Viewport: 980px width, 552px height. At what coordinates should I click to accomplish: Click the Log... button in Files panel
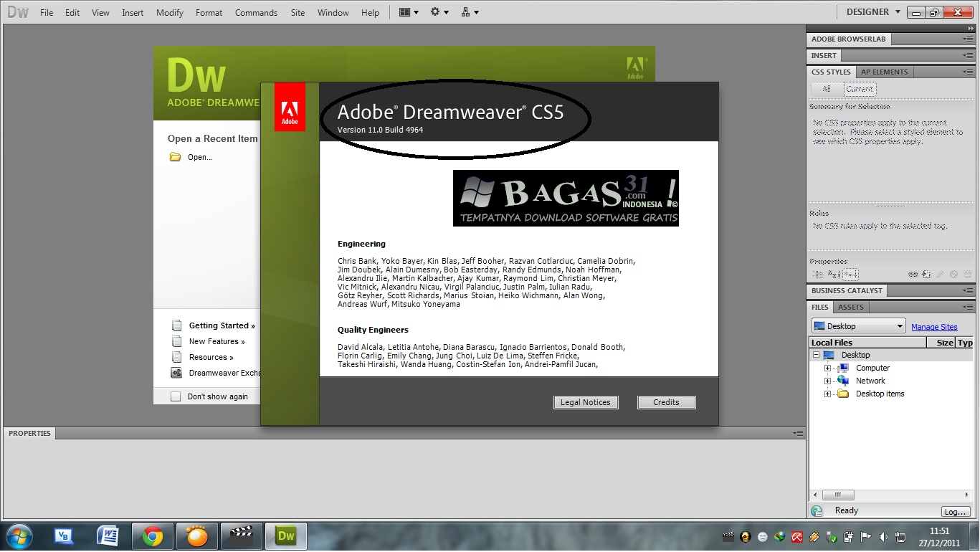coord(955,512)
